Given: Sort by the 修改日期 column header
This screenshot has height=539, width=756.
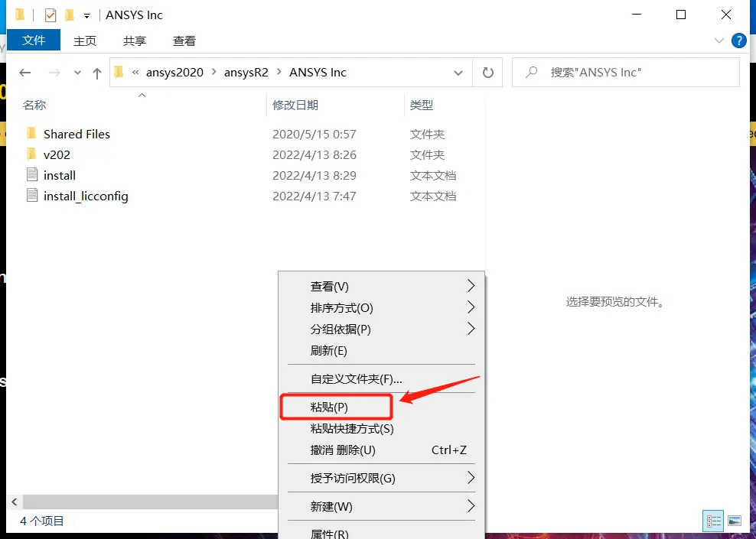Looking at the screenshot, I should click(295, 105).
